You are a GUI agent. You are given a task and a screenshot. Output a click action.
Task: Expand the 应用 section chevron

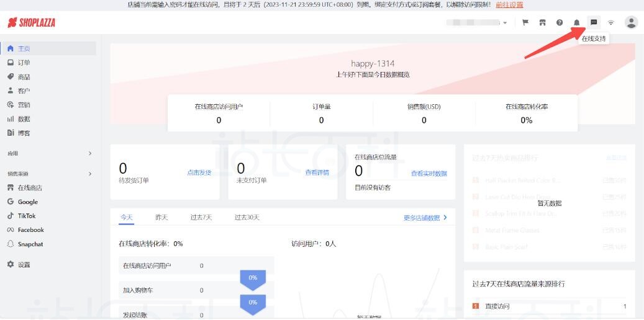tap(90, 153)
